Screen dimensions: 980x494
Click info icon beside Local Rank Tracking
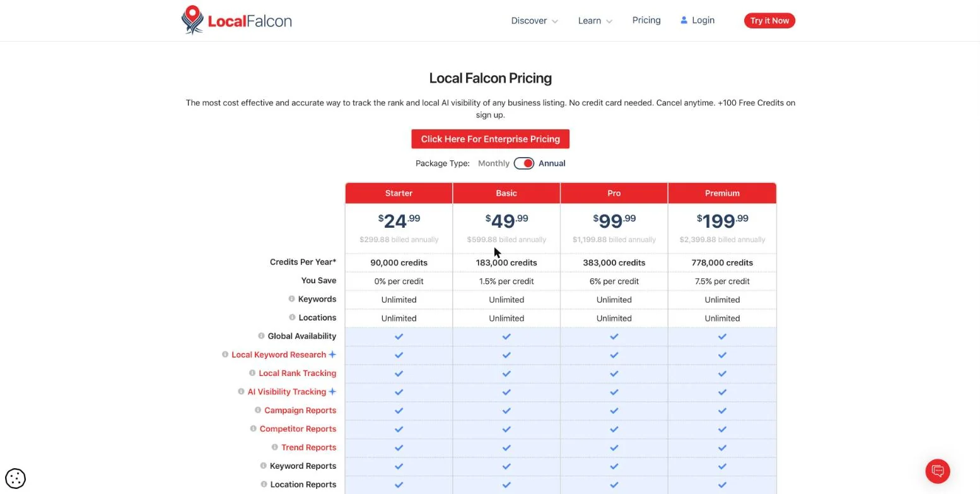click(x=252, y=373)
